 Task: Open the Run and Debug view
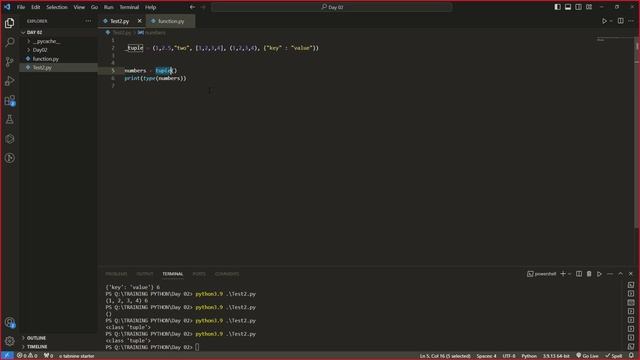[9, 81]
